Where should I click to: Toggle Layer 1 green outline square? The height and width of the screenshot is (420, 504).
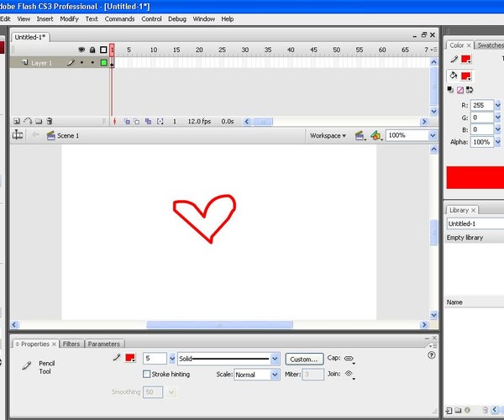pyautogui.click(x=103, y=63)
